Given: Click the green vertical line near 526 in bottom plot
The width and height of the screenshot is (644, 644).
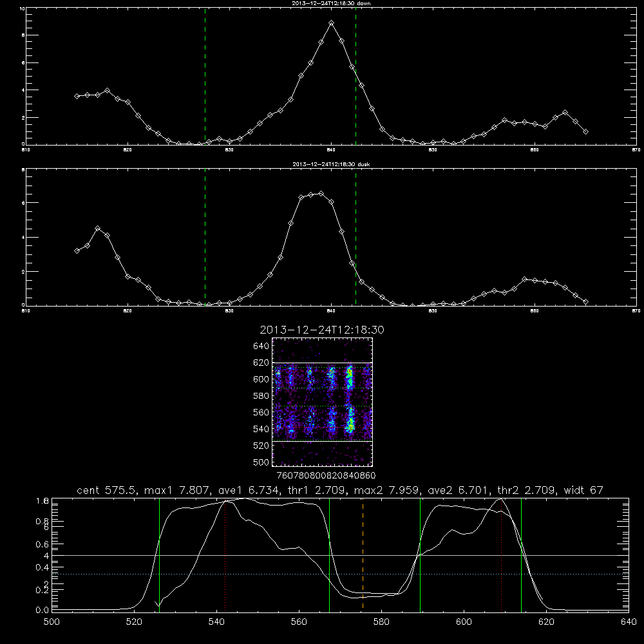Looking at the screenshot, I should pyautogui.click(x=159, y=555).
